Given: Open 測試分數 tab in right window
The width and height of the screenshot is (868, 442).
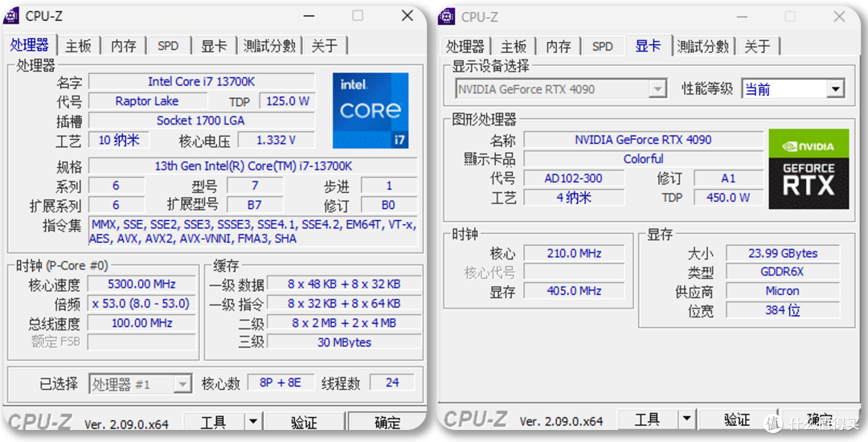Looking at the screenshot, I should coord(703,47).
